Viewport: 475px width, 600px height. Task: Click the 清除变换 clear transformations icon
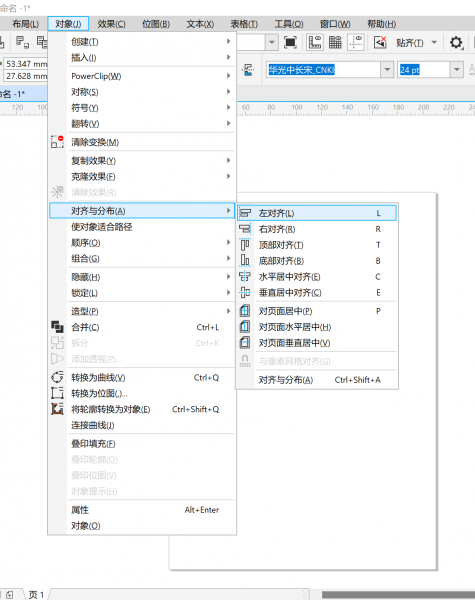click(x=57, y=142)
